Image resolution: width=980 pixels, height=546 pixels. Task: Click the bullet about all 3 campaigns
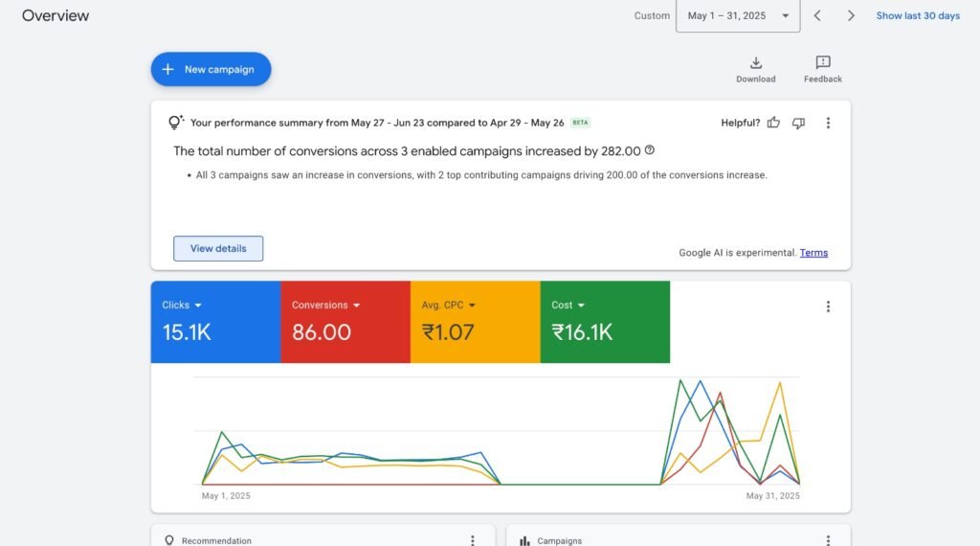pos(481,175)
